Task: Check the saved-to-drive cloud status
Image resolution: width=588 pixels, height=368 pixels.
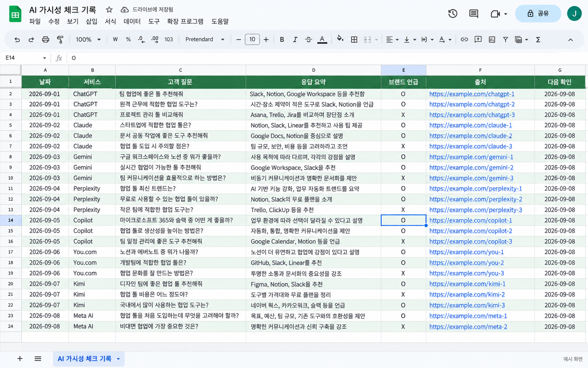Action: point(125,10)
